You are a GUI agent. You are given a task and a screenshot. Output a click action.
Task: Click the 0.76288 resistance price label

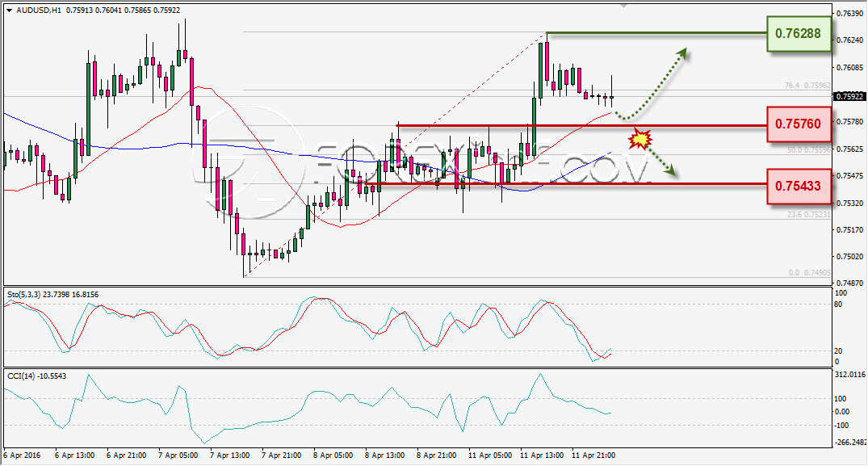point(799,34)
